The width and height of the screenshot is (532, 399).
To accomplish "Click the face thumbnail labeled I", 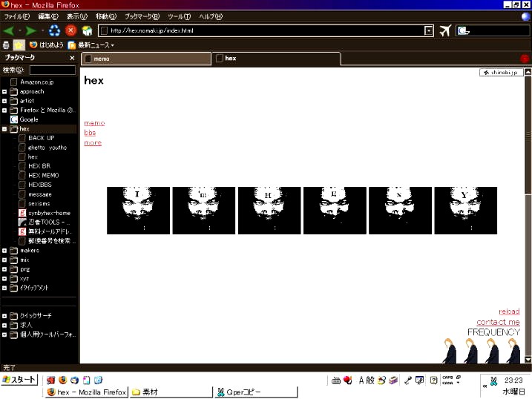I will [138, 211].
